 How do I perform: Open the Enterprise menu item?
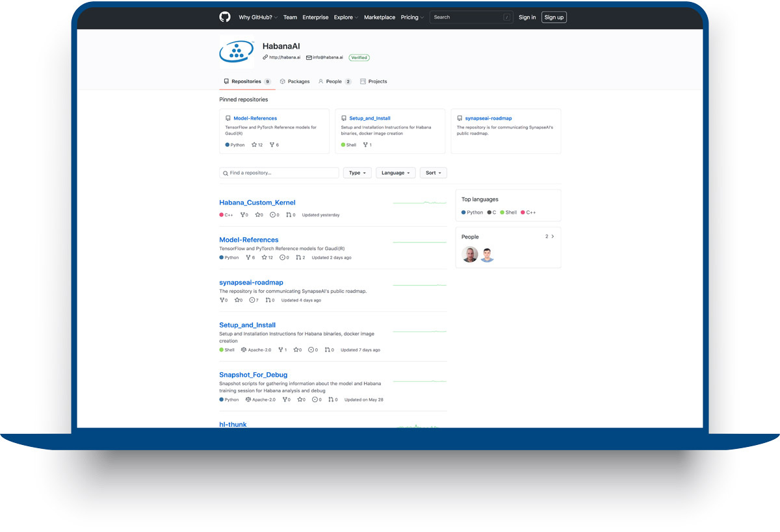(x=315, y=18)
